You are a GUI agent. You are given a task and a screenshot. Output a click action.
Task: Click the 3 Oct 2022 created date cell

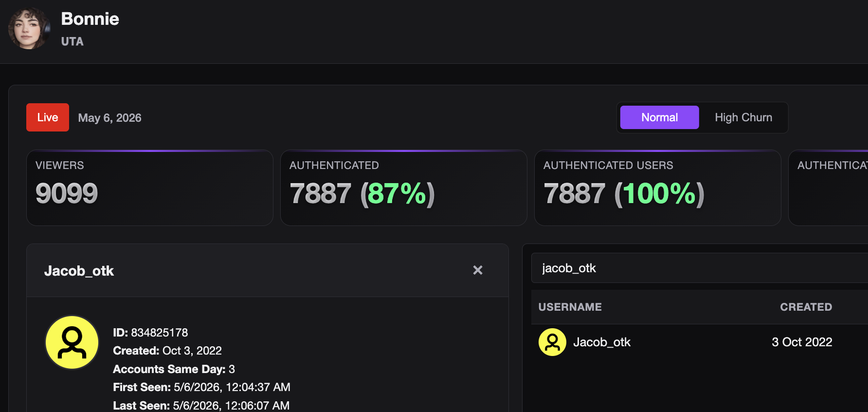(802, 342)
